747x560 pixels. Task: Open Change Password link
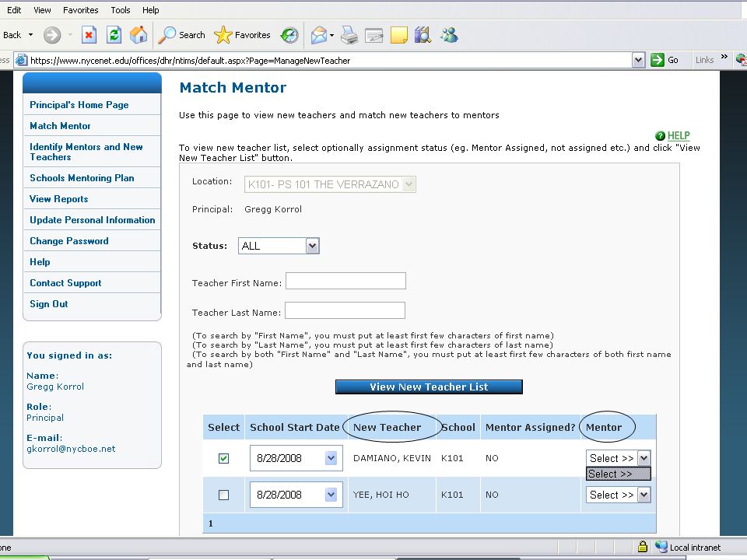coord(69,240)
